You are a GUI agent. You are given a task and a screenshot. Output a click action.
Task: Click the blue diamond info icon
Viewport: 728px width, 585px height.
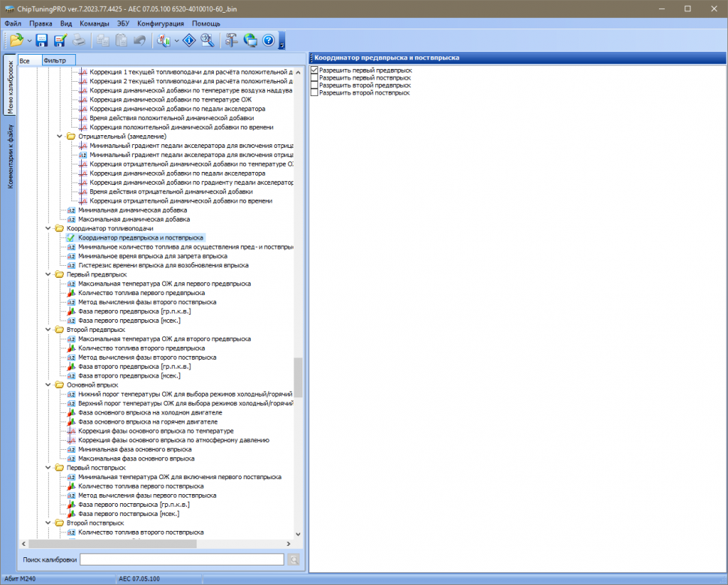coord(190,40)
